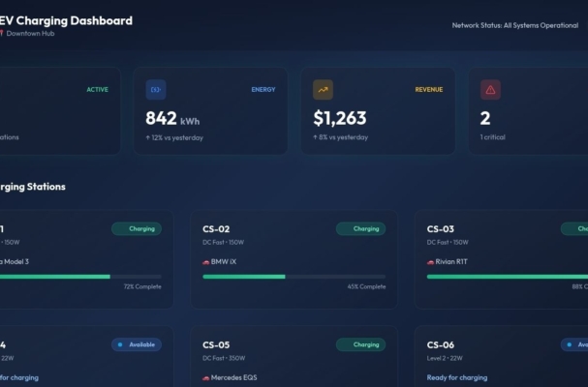This screenshot has width=588, height=387.
Task: Click the CS-03 charging progress bar
Action: (508, 277)
